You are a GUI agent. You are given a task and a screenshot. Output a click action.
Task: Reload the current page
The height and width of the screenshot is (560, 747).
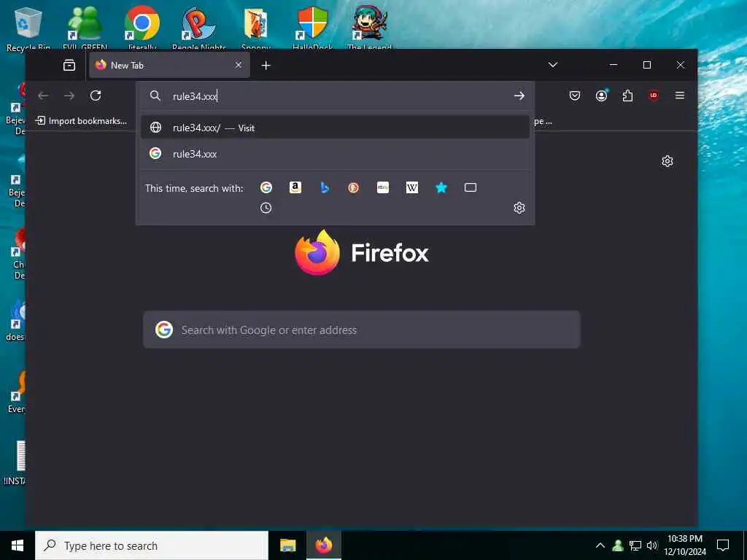(x=96, y=96)
